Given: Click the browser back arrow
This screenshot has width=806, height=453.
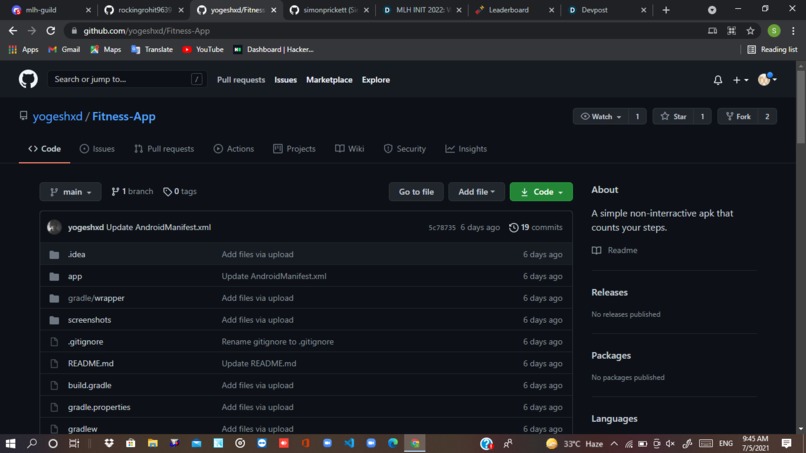Looking at the screenshot, I should pos(12,31).
